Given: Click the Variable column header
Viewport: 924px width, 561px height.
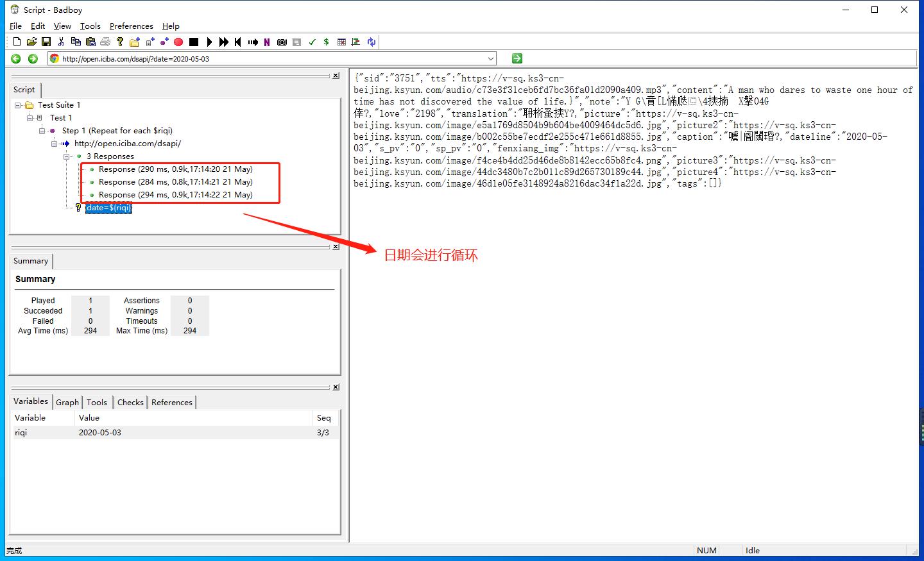Looking at the screenshot, I should click(43, 418).
